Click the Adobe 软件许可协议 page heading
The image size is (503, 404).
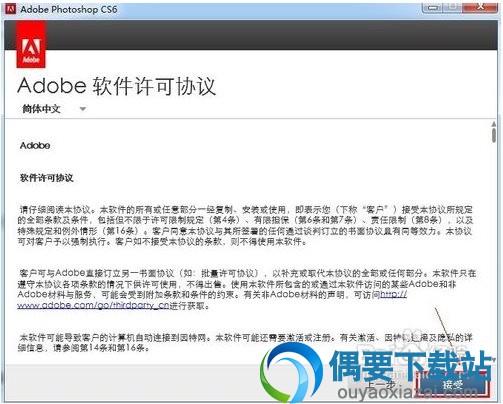tap(117, 86)
